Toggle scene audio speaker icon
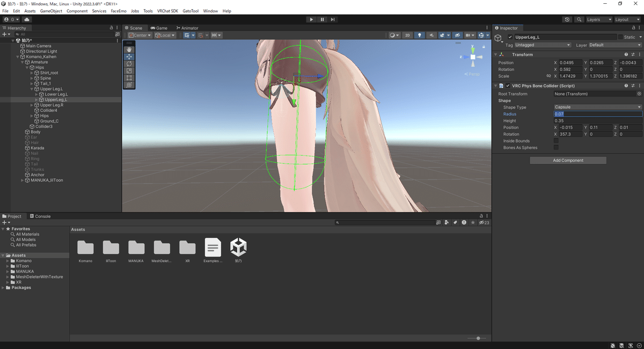Viewport: 644px width, 349px height. point(431,35)
